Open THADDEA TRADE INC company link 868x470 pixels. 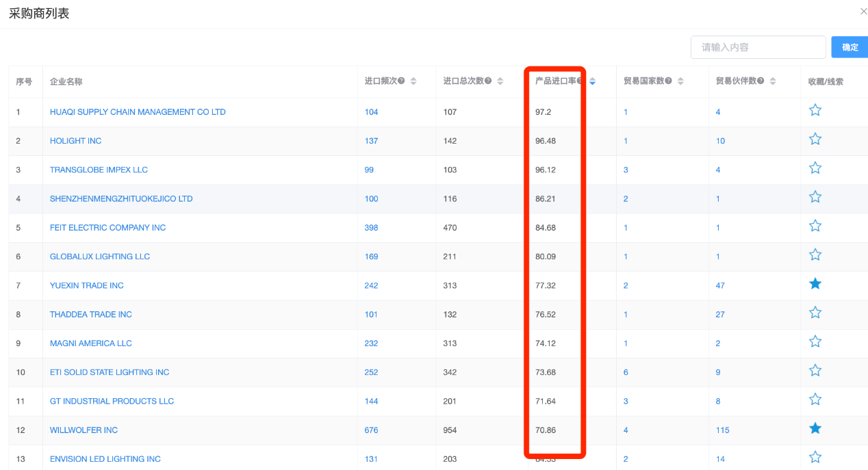pos(91,314)
